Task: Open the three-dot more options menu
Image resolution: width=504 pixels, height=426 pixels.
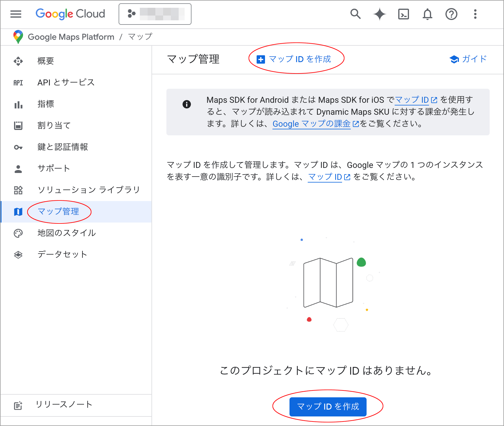Action: [x=475, y=14]
